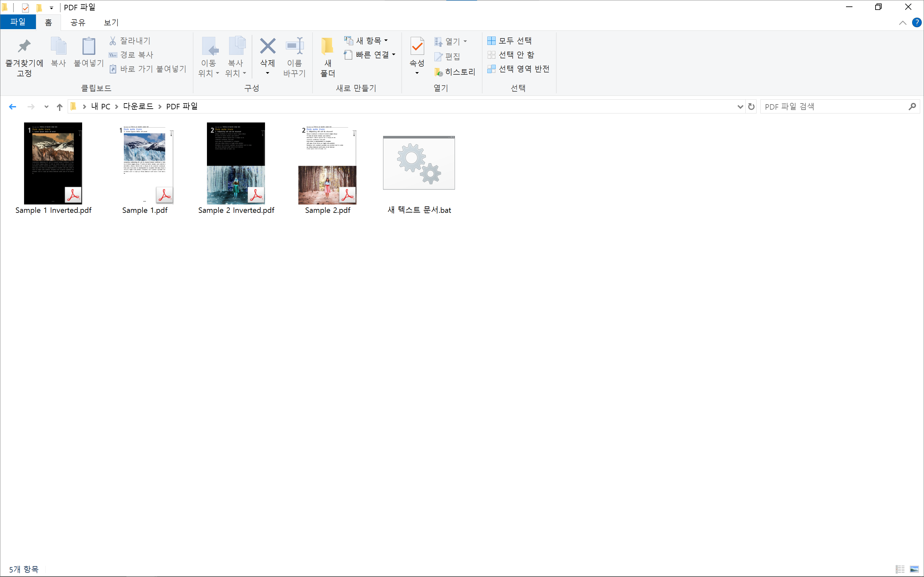
Task: Open the File (파일) menu tab
Action: click(18, 22)
